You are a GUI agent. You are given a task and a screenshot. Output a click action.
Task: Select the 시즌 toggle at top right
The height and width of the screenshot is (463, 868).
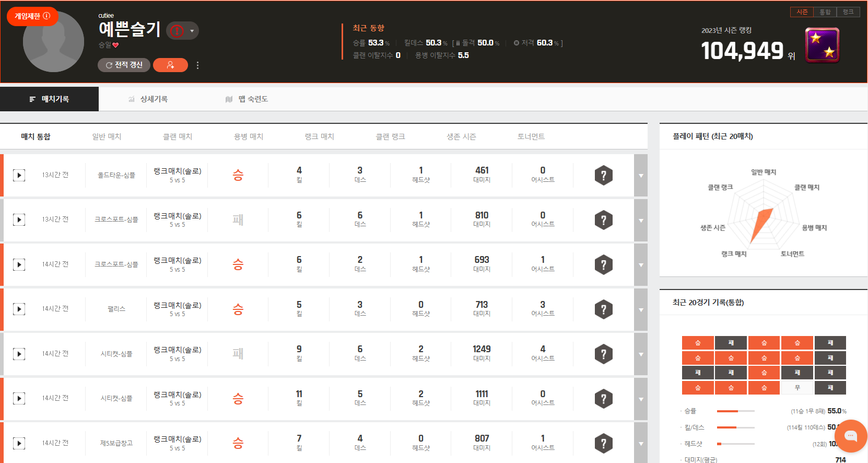point(802,12)
